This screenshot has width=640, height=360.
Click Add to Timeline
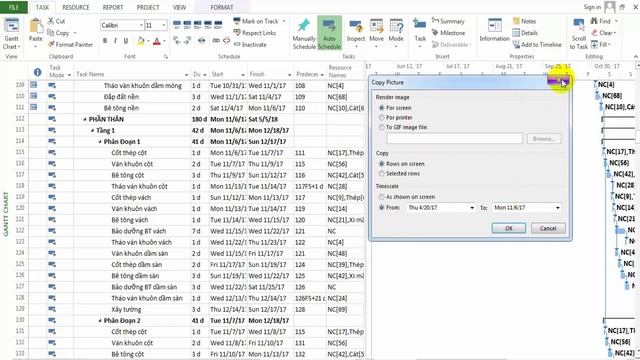point(537,44)
